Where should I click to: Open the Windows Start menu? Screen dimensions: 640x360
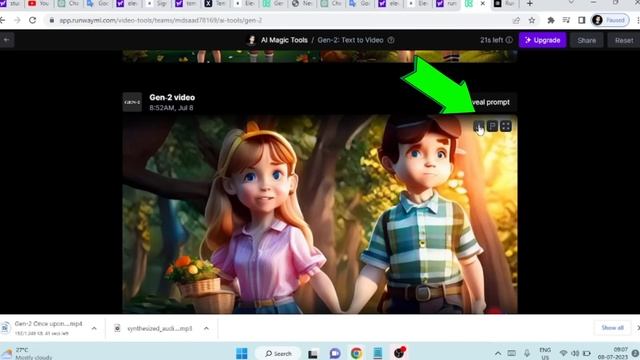[x=242, y=353]
